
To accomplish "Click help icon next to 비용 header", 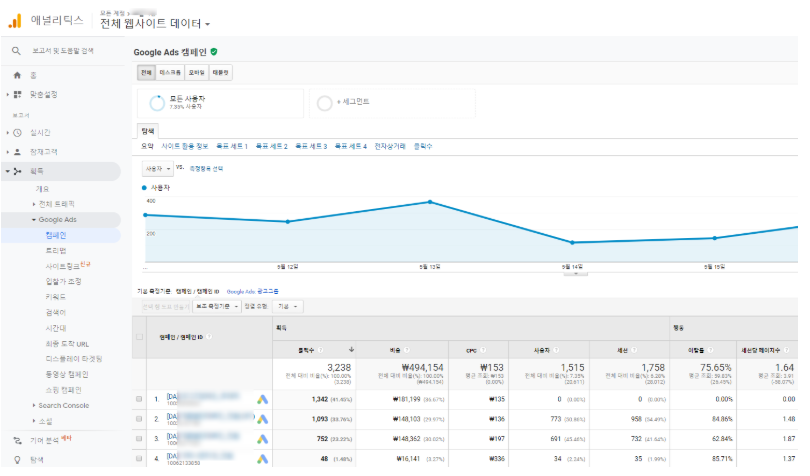I will point(407,350).
